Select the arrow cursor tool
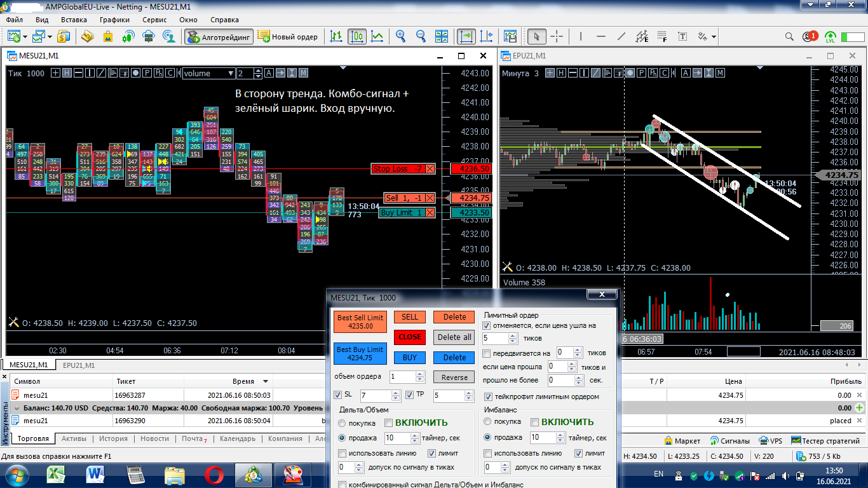Viewport: 868px width, 488px height. [537, 37]
